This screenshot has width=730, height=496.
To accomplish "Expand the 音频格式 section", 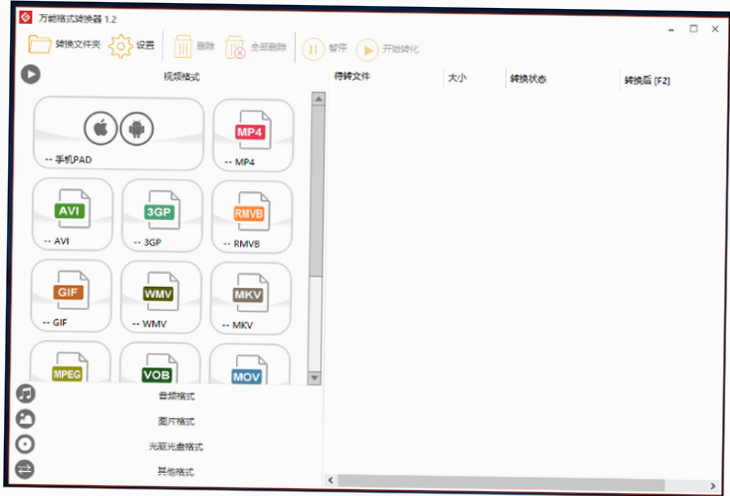I will point(176,396).
